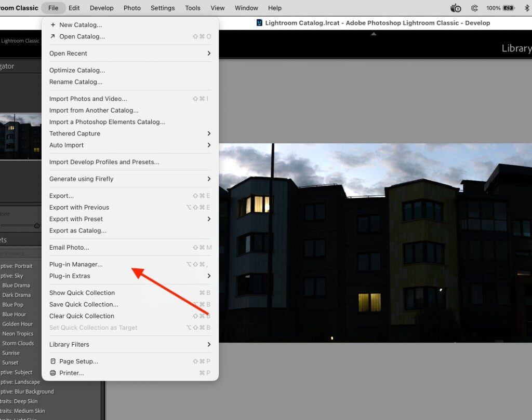This screenshot has height=420, width=532.
Task: Apply the Neon Tropics preset
Action: click(x=18, y=333)
